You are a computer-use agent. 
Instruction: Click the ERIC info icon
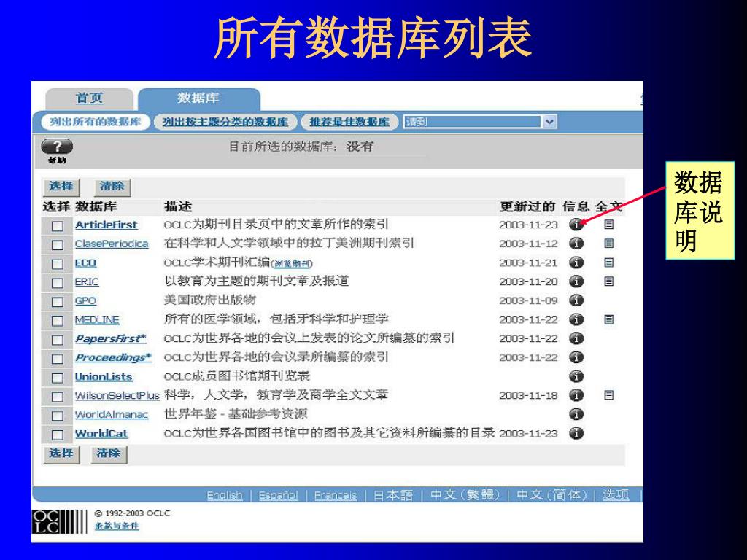pyautogui.click(x=576, y=281)
